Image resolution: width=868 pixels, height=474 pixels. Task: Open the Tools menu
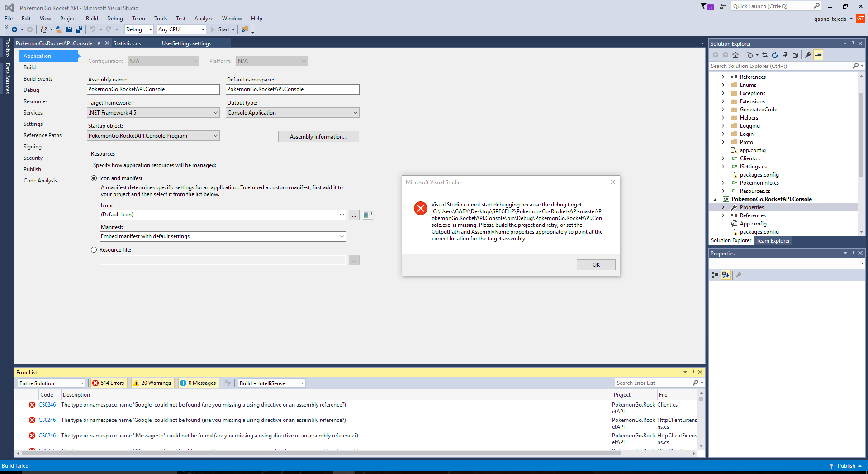tap(161, 19)
